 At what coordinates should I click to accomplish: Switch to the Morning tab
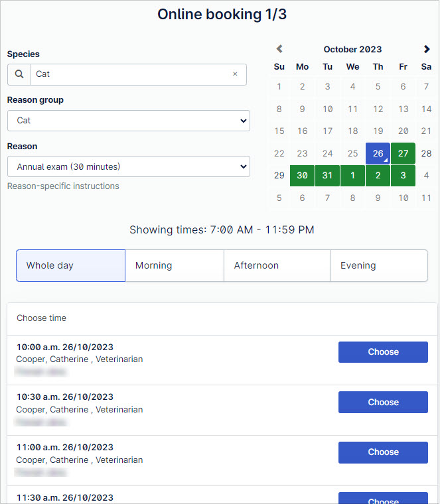click(175, 265)
